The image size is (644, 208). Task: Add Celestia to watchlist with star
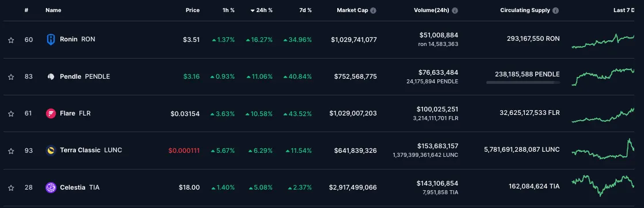coord(11,188)
